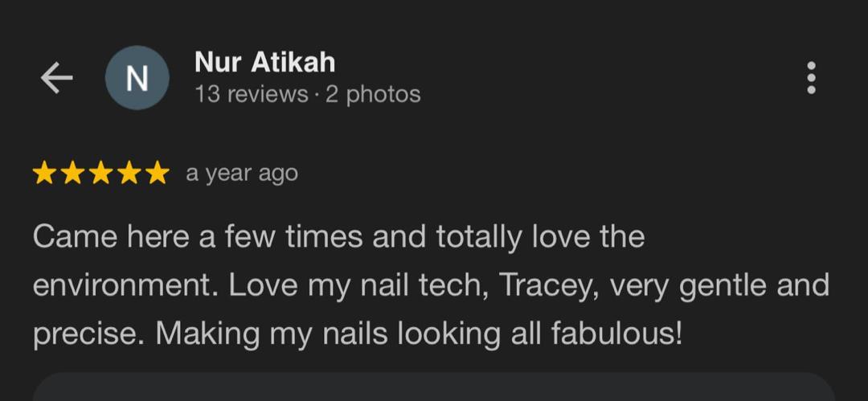This screenshot has width=868, height=401.
Task: Tap the round N profile avatar
Action: click(x=137, y=78)
